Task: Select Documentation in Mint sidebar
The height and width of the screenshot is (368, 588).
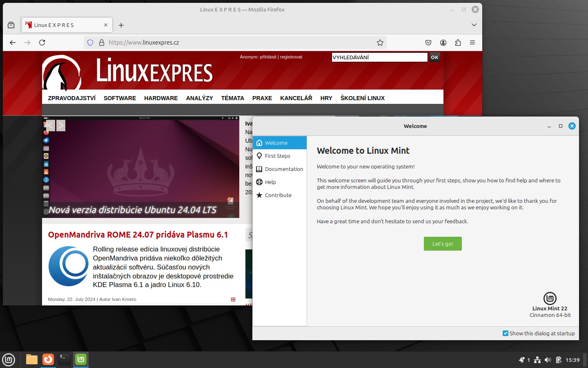Action: tap(280, 169)
